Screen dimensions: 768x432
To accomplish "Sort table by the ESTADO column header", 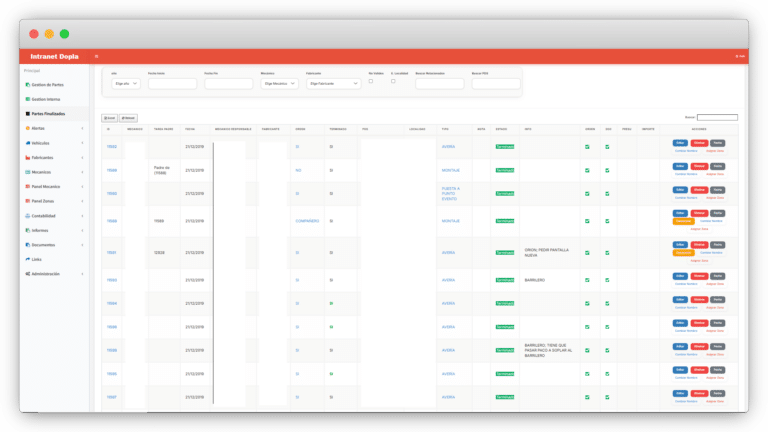I will coord(501,129).
